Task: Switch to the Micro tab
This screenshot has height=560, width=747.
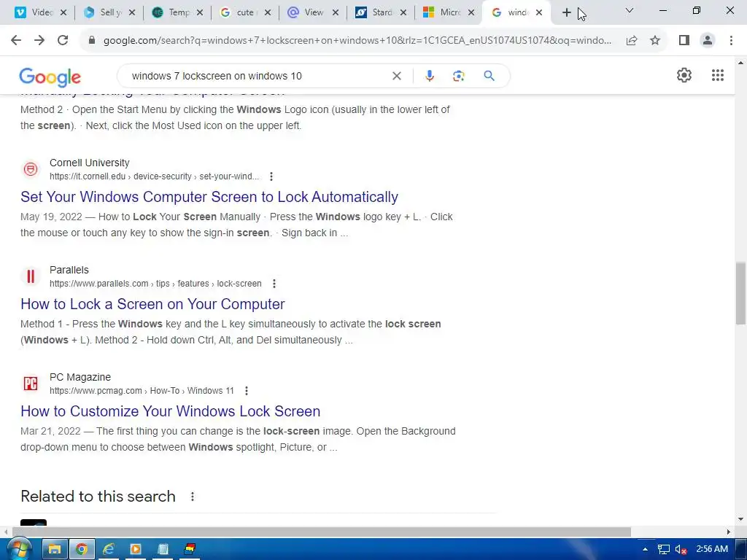Action: (x=450, y=12)
